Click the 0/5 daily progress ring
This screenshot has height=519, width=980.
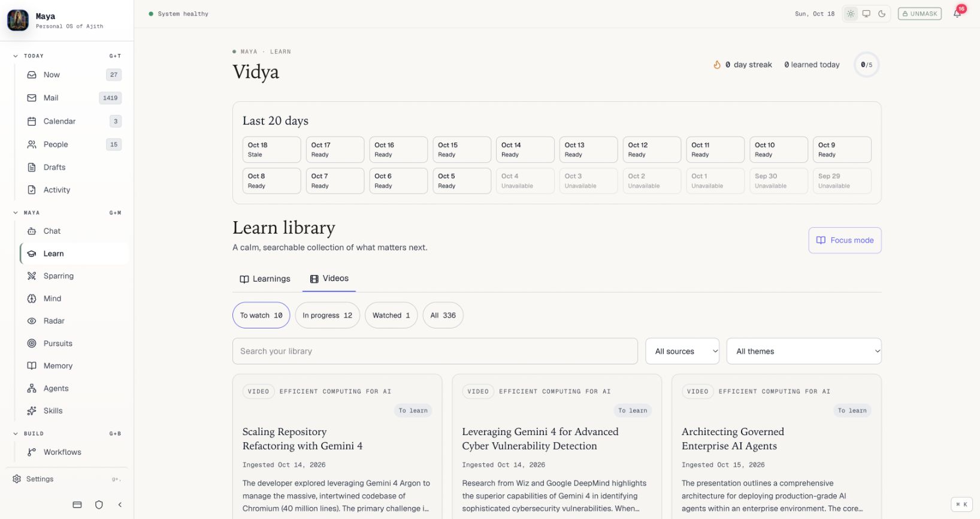pos(866,65)
